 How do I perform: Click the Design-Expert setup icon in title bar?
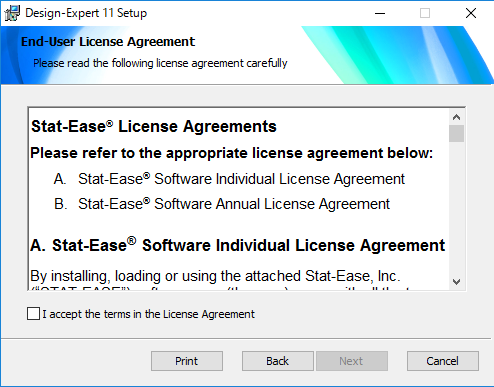[12, 13]
